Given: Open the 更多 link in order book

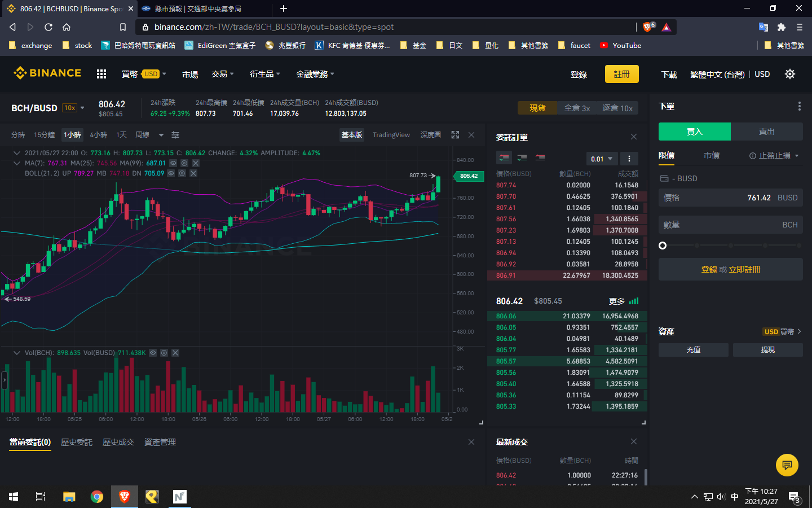Looking at the screenshot, I should [617, 301].
